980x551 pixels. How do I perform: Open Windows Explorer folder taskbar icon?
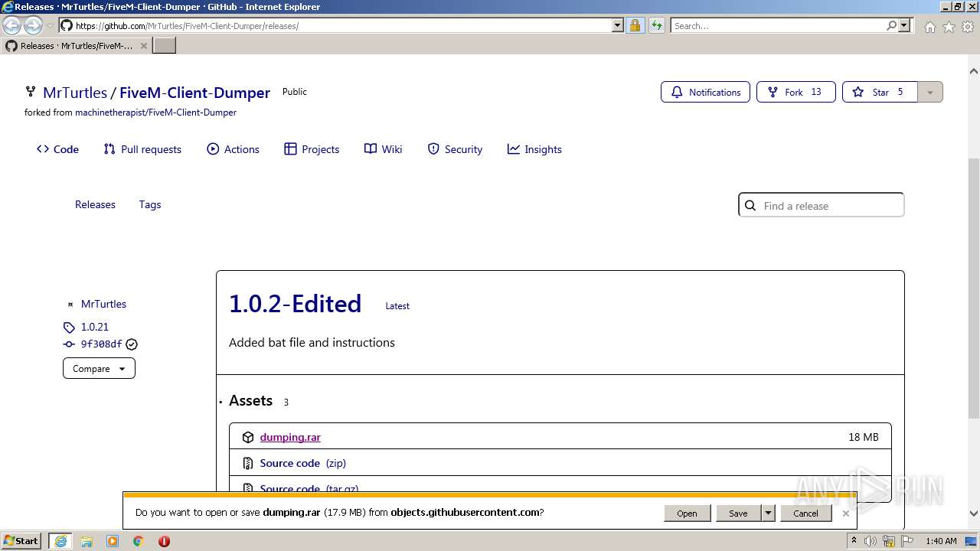coord(87,541)
